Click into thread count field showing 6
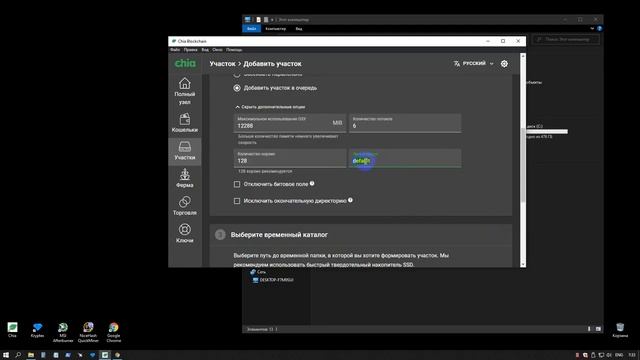The height and width of the screenshot is (360, 640). pos(405,123)
